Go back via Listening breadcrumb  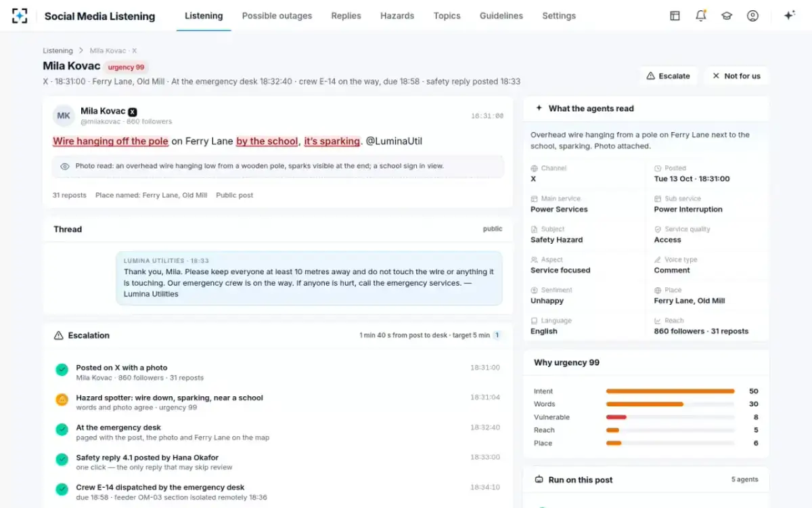(58, 51)
